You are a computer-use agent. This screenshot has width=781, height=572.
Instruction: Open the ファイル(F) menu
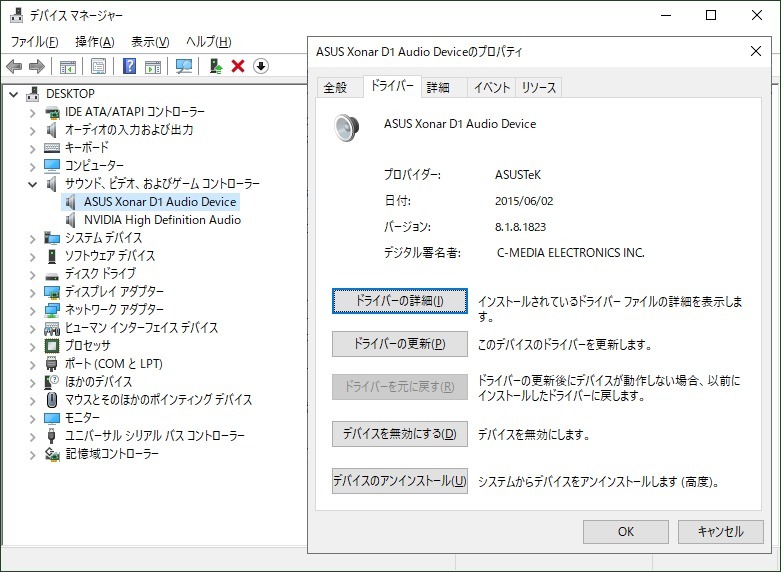34,42
